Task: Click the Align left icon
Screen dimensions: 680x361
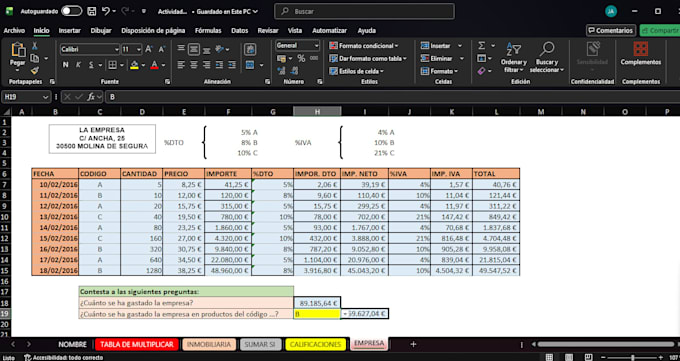Action: click(x=181, y=65)
